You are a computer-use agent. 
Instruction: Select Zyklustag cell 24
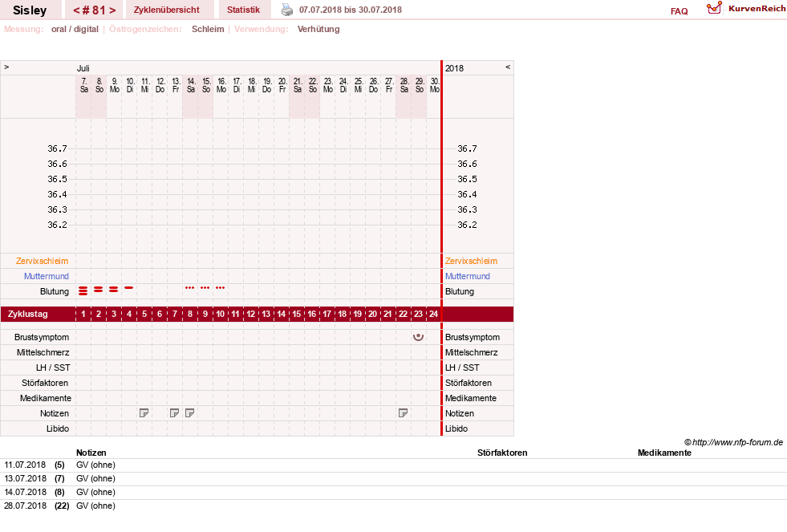434,315
